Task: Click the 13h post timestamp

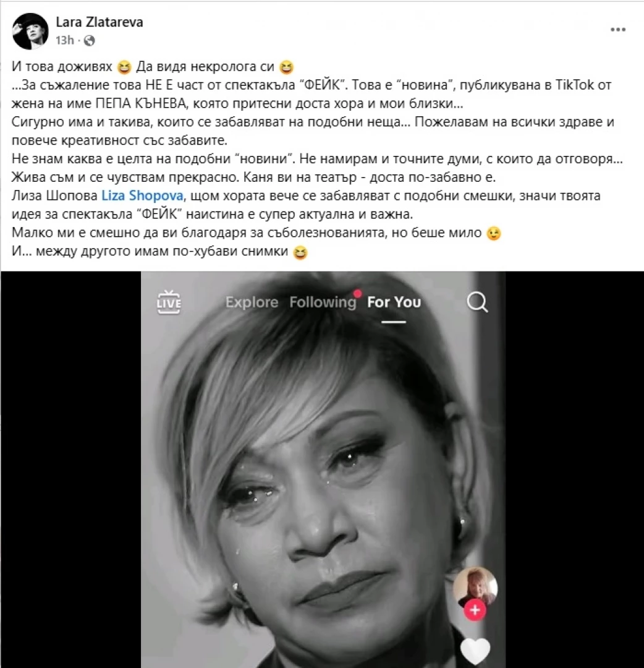Action: click(65, 40)
